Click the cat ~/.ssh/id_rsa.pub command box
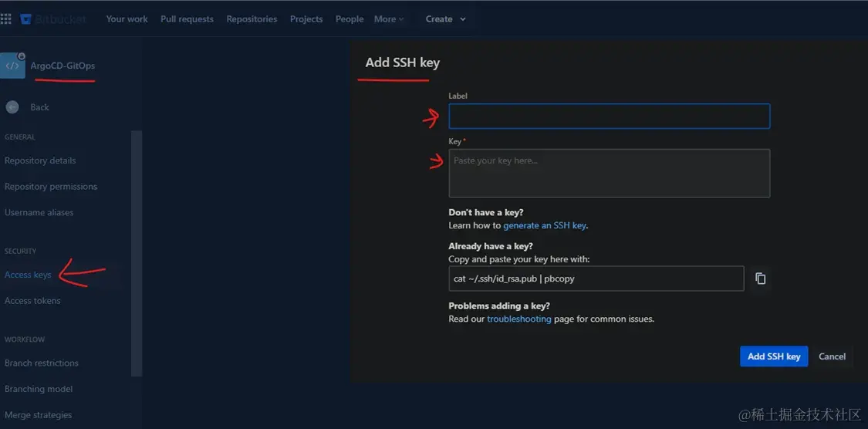 [596, 279]
